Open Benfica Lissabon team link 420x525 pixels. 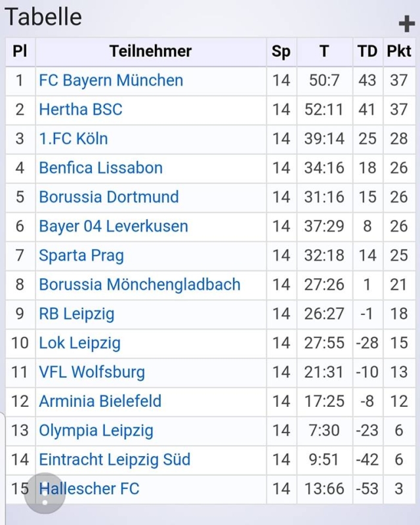click(100, 168)
